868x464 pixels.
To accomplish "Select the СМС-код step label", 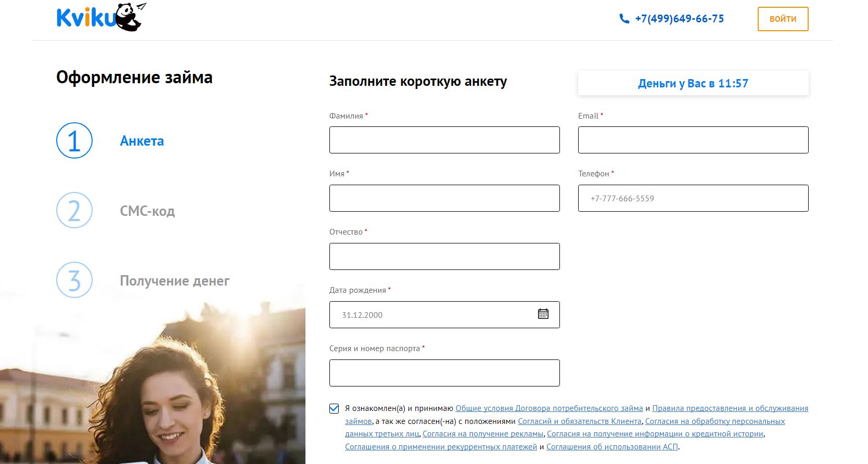I will pos(147,211).
